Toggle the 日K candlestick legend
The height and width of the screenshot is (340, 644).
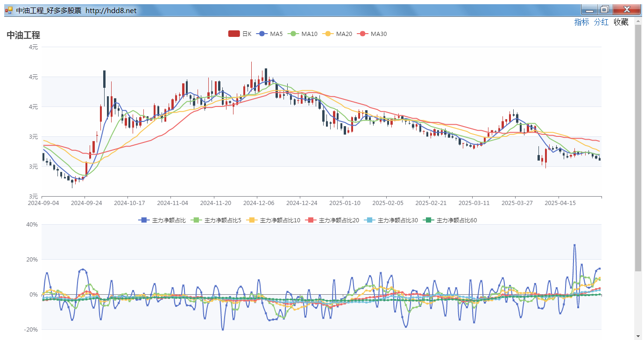(x=240, y=34)
